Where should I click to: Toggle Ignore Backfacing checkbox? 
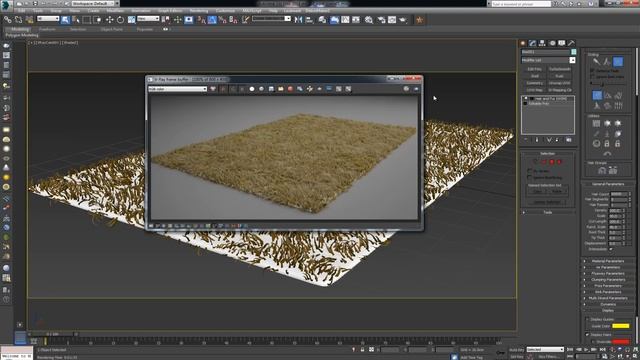pos(529,178)
